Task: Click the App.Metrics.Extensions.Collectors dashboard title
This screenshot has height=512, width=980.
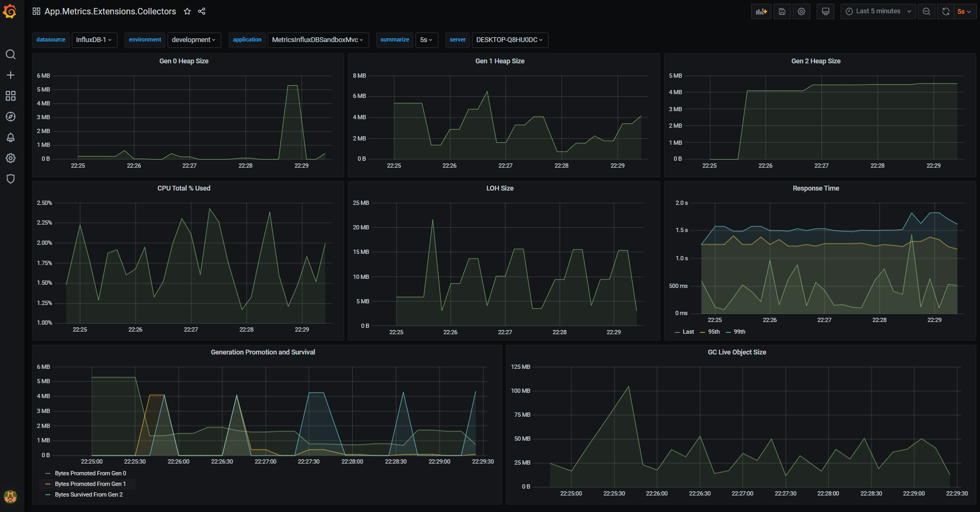Action: [110, 11]
